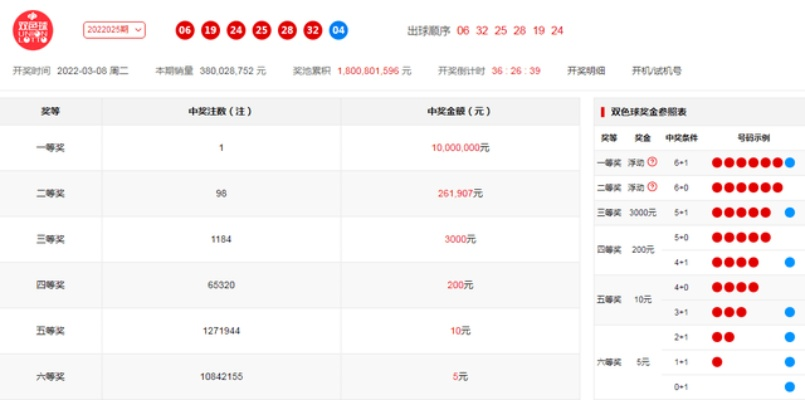Open the 开机/试机号 link
805x400 pixels.
[656, 71]
